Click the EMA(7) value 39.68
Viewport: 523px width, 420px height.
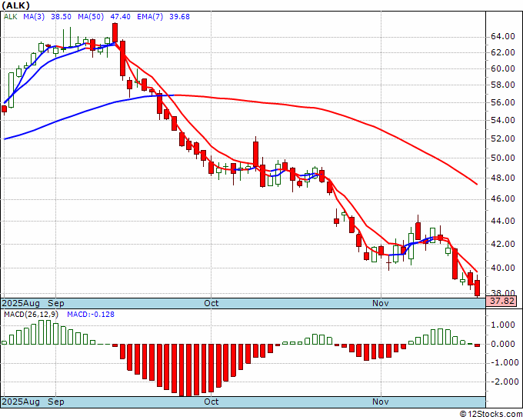point(179,17)
